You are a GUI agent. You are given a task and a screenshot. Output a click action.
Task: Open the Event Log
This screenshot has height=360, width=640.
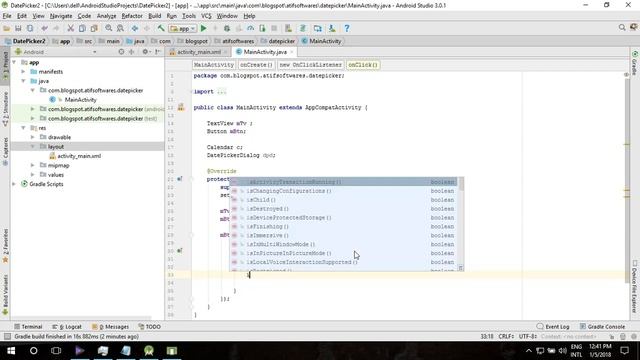tap(553, 327)
